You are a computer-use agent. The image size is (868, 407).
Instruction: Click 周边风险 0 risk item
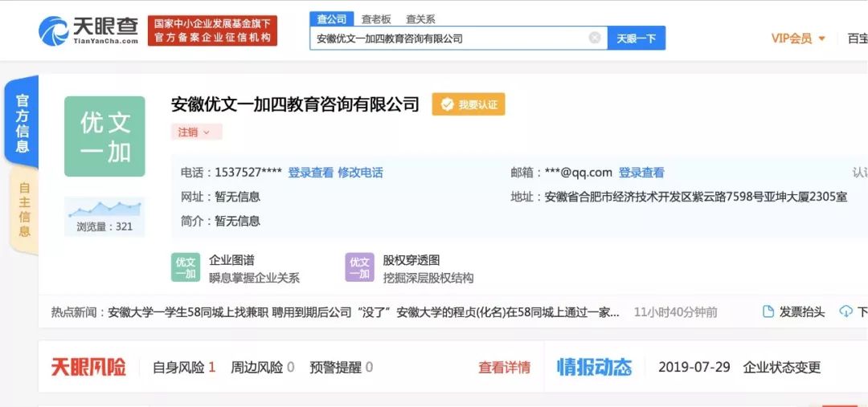coord(262,367)
